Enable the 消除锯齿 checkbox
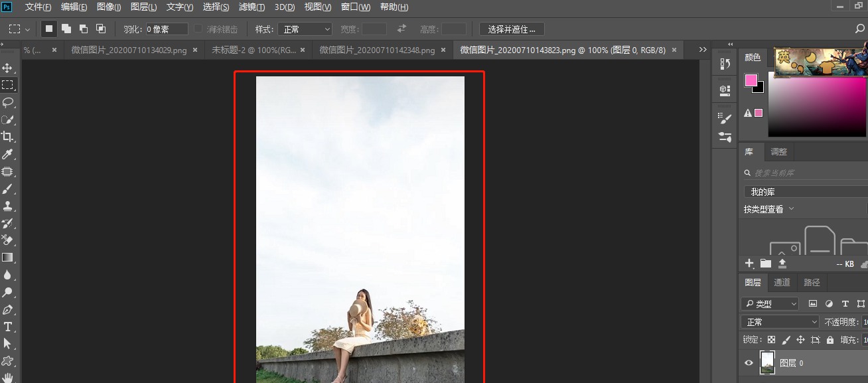Image resolution: width=868 pixels, height=383 pixels. click(198, 29)
